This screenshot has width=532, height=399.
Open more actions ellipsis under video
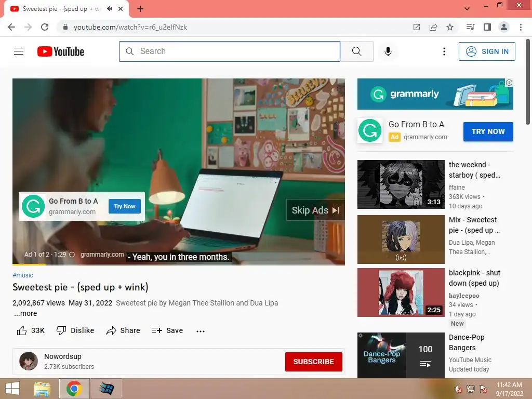click(201, 331)
